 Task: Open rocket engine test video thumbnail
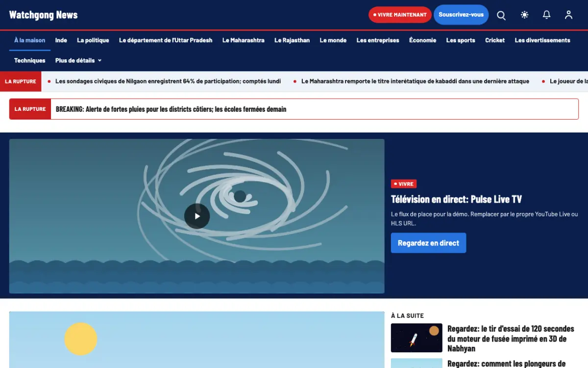416,338
